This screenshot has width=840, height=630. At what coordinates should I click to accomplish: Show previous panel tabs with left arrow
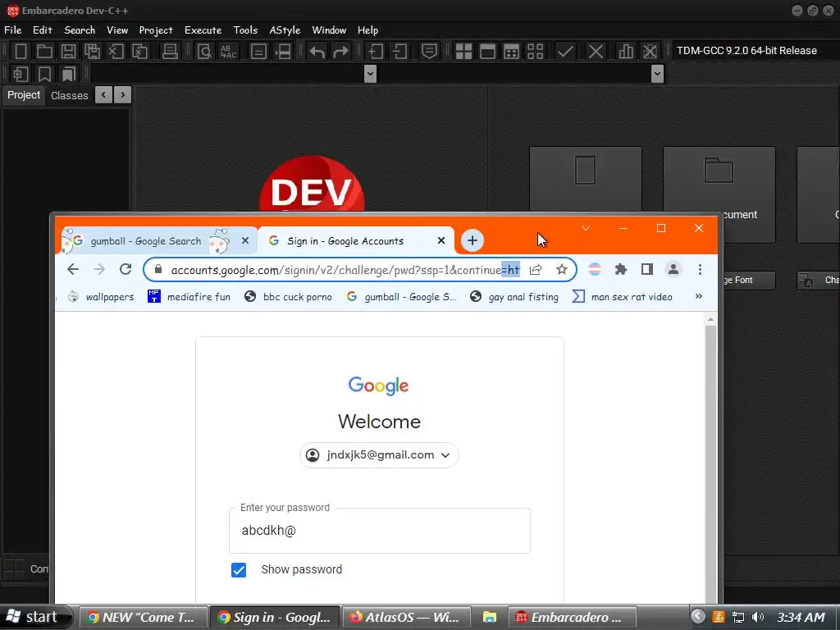click(x=103, y=95)
